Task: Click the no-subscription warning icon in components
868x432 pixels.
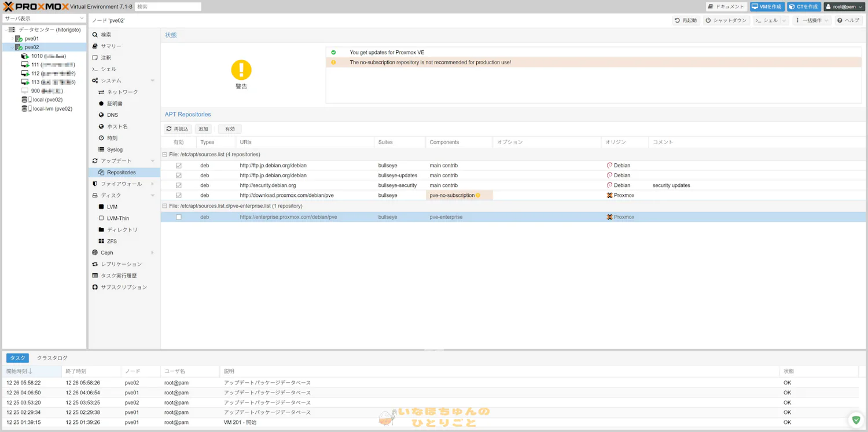Action: point(478,195)
